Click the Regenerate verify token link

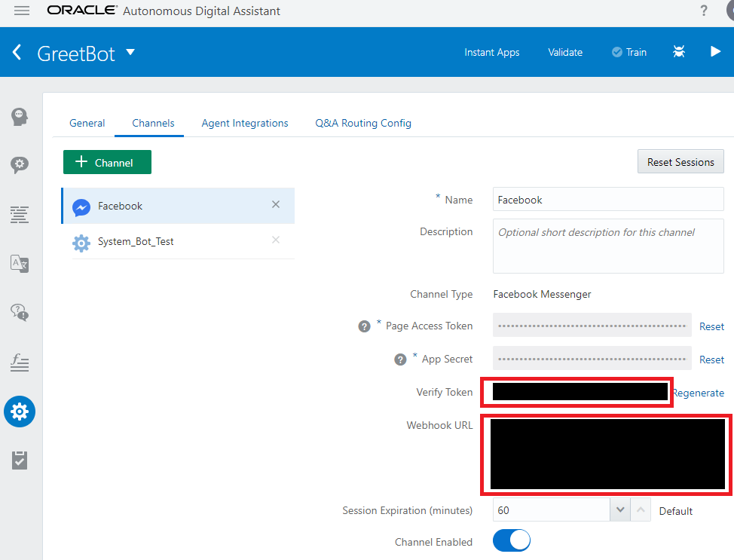click(699, 393)
